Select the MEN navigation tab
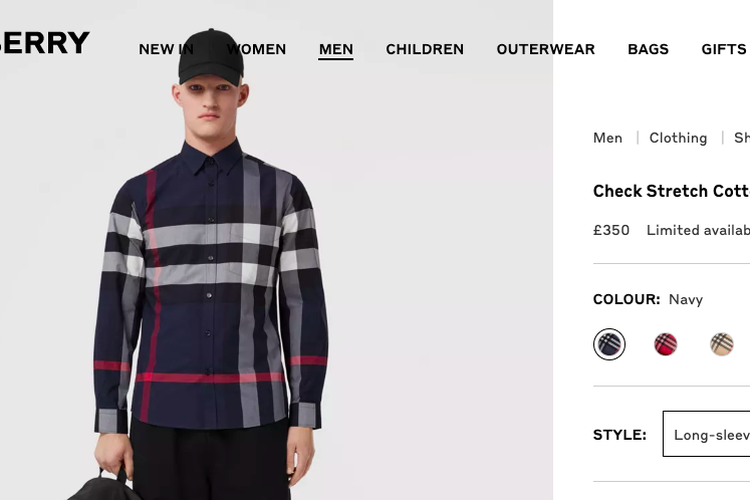 point(336,50)
